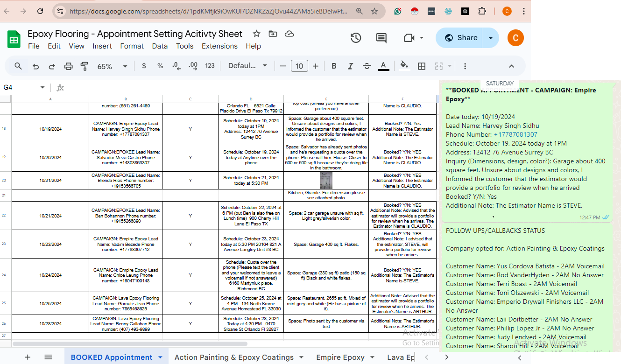View site information icon in address bar

59,11
